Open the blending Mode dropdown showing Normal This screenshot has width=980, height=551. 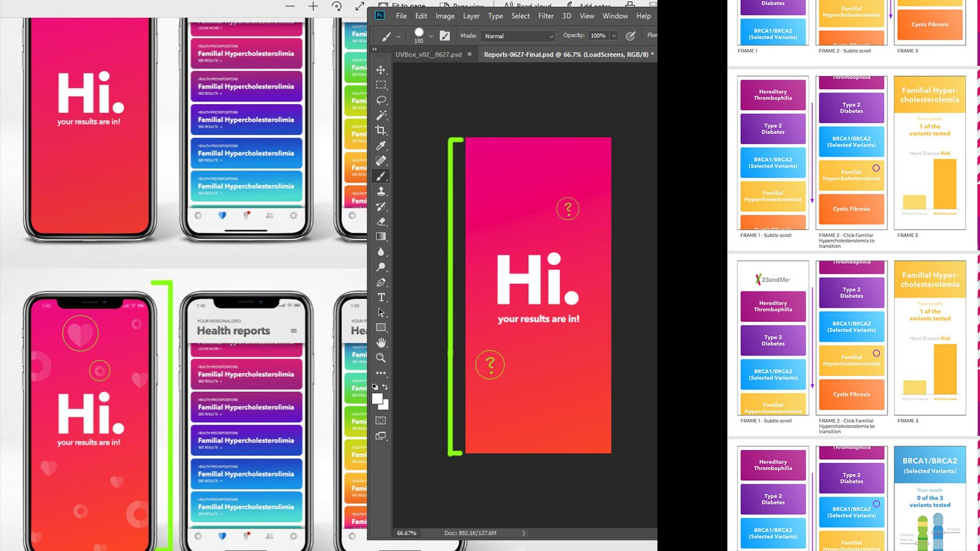[518, 36]
